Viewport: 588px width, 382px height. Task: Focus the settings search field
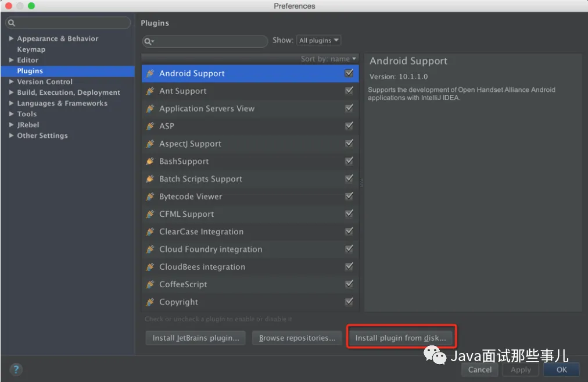pos(68,23)
